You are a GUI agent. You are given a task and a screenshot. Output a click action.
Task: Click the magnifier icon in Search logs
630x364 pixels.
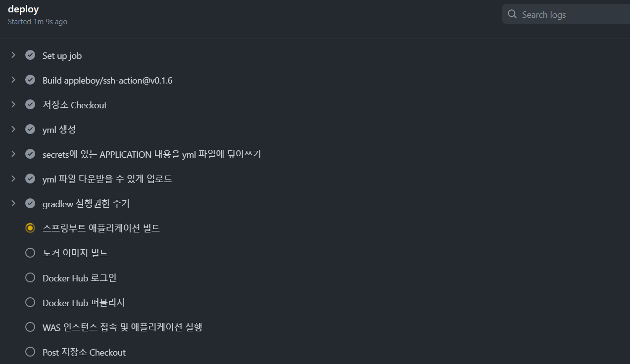coord(512,14)
